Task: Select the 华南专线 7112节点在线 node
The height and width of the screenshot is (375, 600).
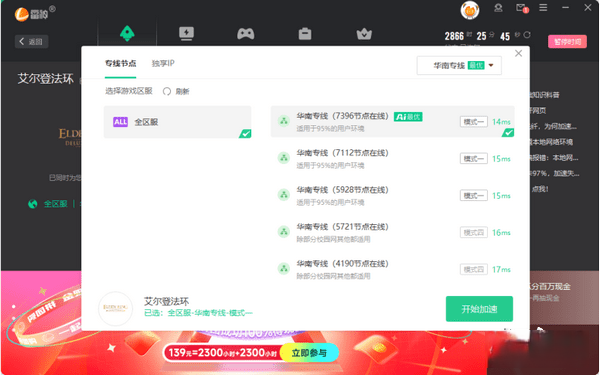Action: pyautogui.click(x=392, y=158)
